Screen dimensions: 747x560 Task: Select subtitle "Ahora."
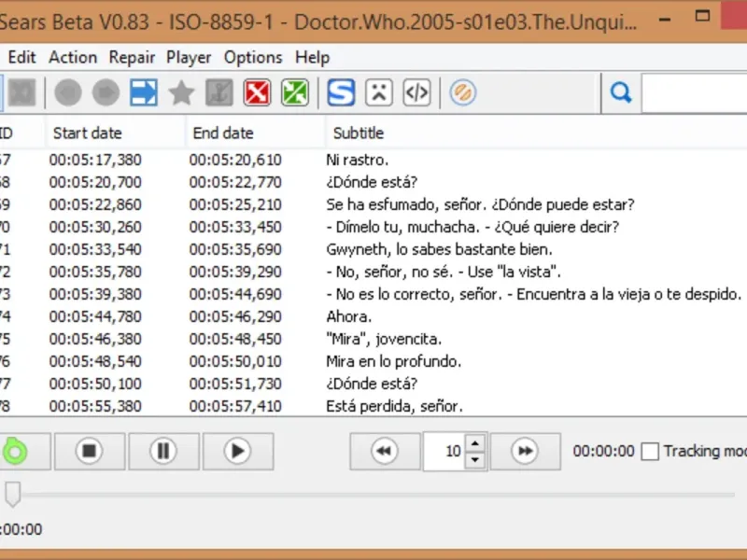[348, 316]
